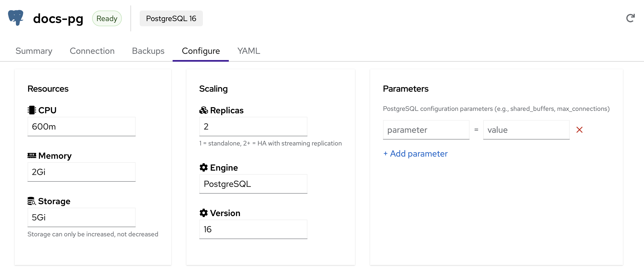This screenshot has width=644, height=278.
Task: Click the CPU chip icon
Action: point(32,110)
